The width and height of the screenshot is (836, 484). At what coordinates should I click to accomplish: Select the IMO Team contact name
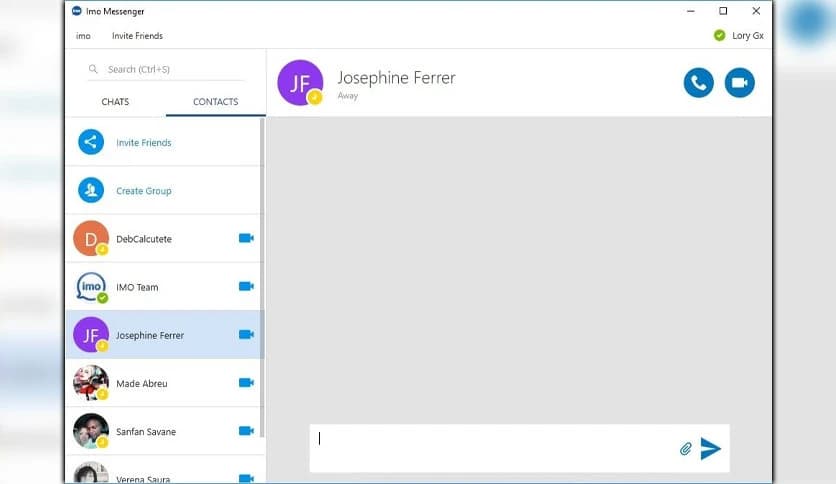(x=137, y=287)
